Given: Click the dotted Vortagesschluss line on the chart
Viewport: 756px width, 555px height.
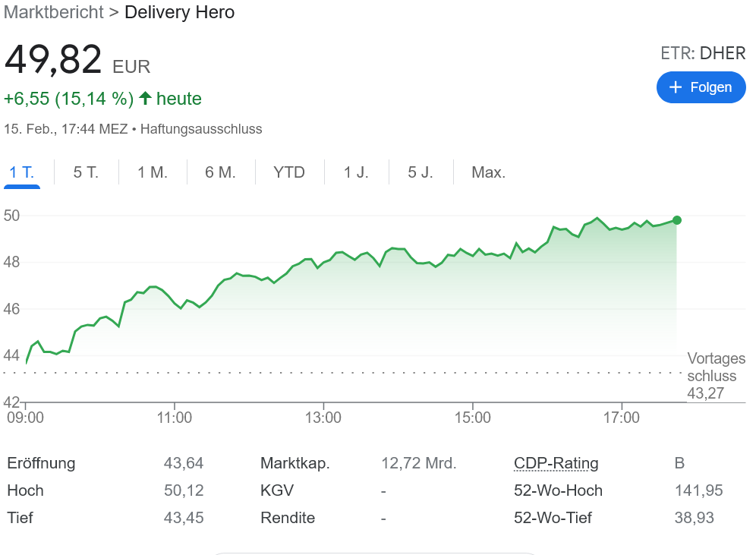Looking at the screenshot, I should [x=342, y=373].
